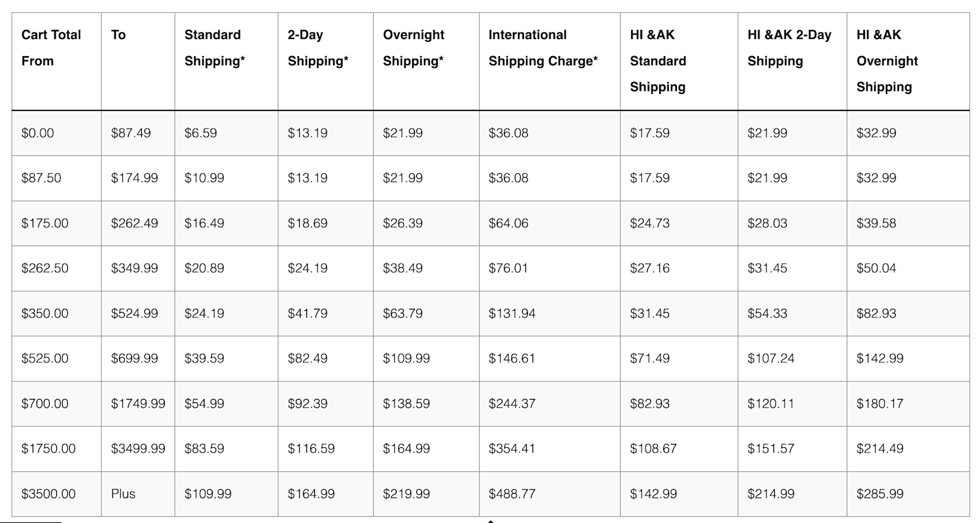
Task: Click the Cart Total From column header
Action: [56, 61]
